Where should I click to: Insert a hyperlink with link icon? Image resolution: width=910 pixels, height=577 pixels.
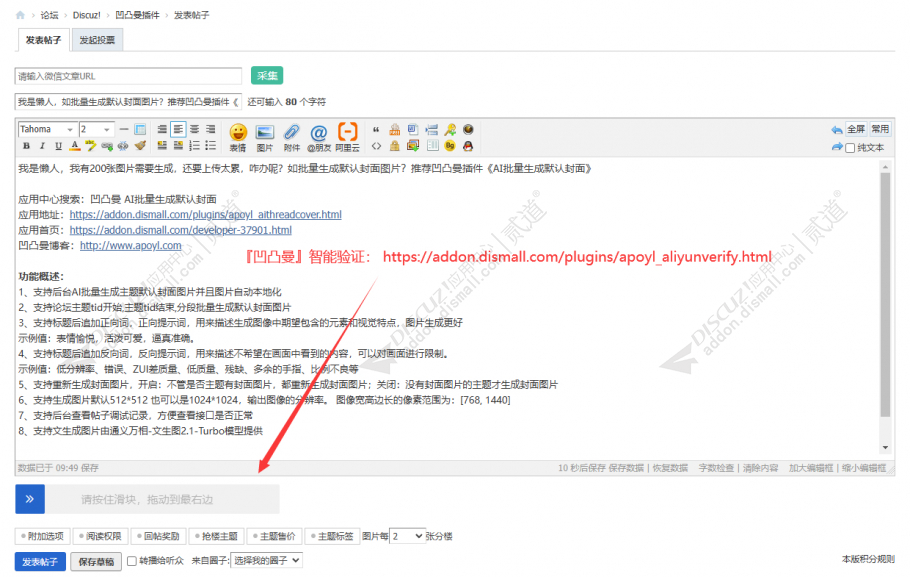click(x=107, y=146)
